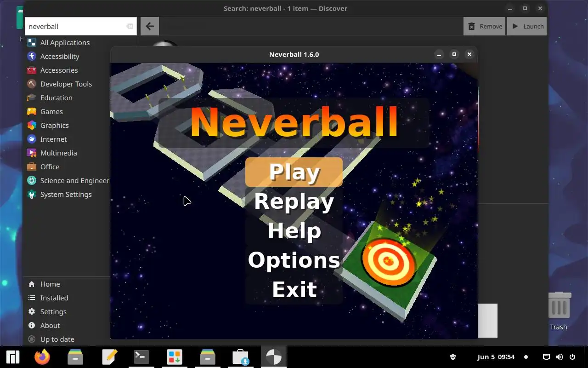Viewport: 588px width, 368px height.
Task: Open the shield icon in system tray
Action: coord(453,357)
